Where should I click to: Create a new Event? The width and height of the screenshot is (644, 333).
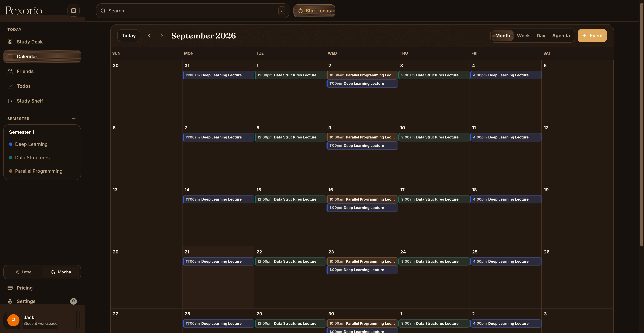[592, 36]
